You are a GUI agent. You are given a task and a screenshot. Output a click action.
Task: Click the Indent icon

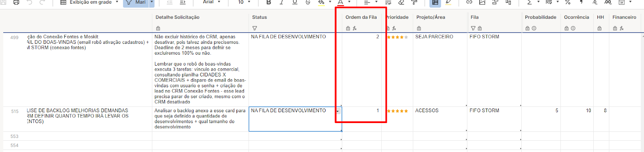click(183, 2)
